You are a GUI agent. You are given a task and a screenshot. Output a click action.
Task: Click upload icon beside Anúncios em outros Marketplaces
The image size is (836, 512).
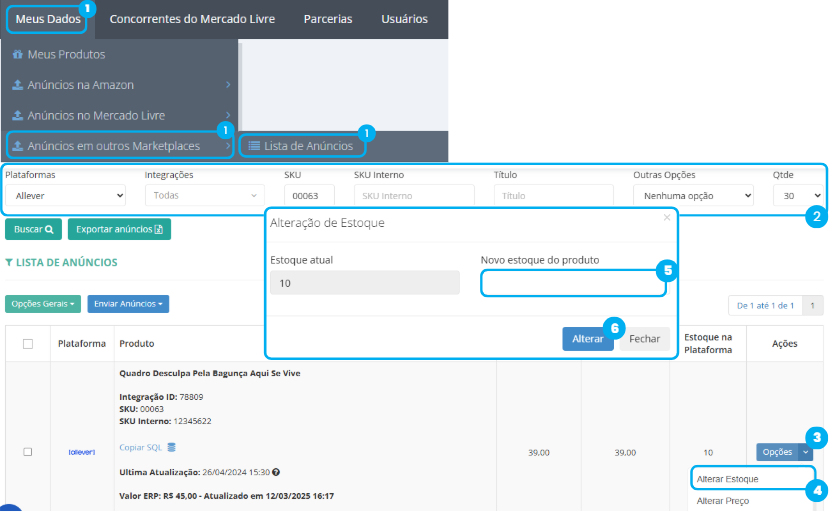(x=18, y=146)
